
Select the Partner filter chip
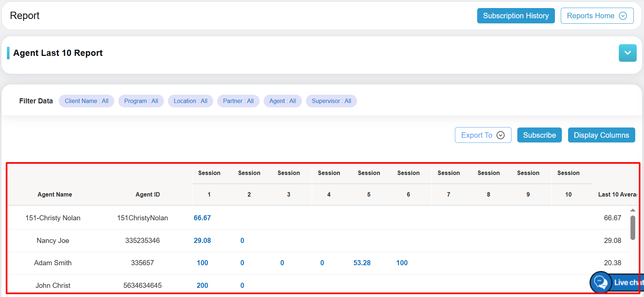(238, 101)
